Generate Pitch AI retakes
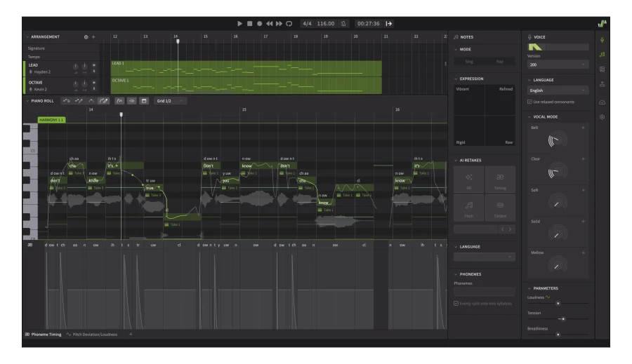This screenshot has width=632, height=364. click(469, 208)
